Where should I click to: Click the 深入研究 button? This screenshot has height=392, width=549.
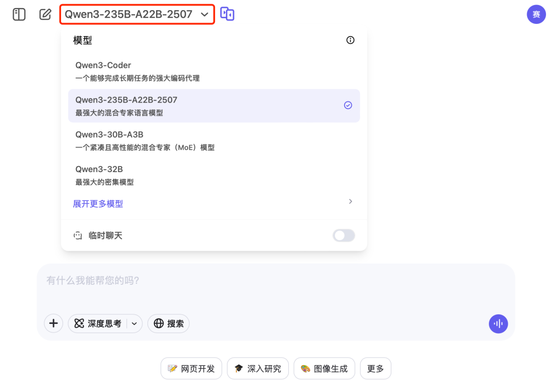(258, 369)
